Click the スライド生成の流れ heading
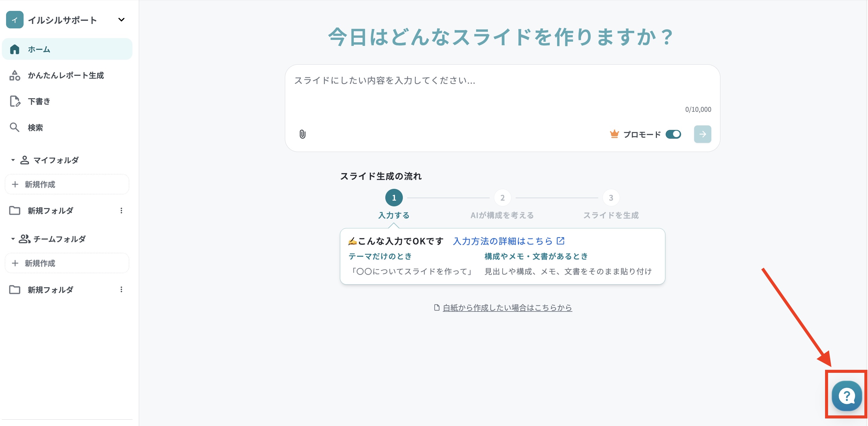 coord(381,176)
